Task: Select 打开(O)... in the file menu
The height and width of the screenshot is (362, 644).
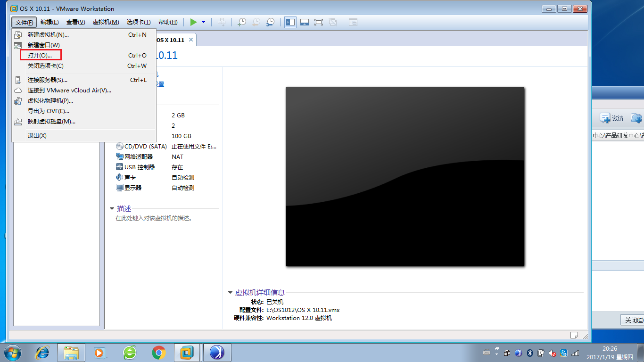Action: click(x=84, y=55)
